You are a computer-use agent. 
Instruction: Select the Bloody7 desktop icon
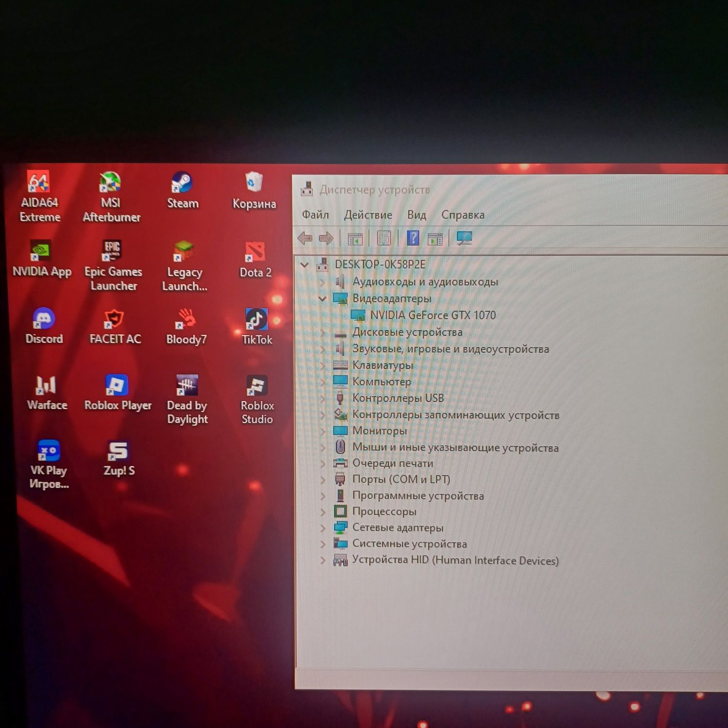pyautogui.click(x=186, y=327)
